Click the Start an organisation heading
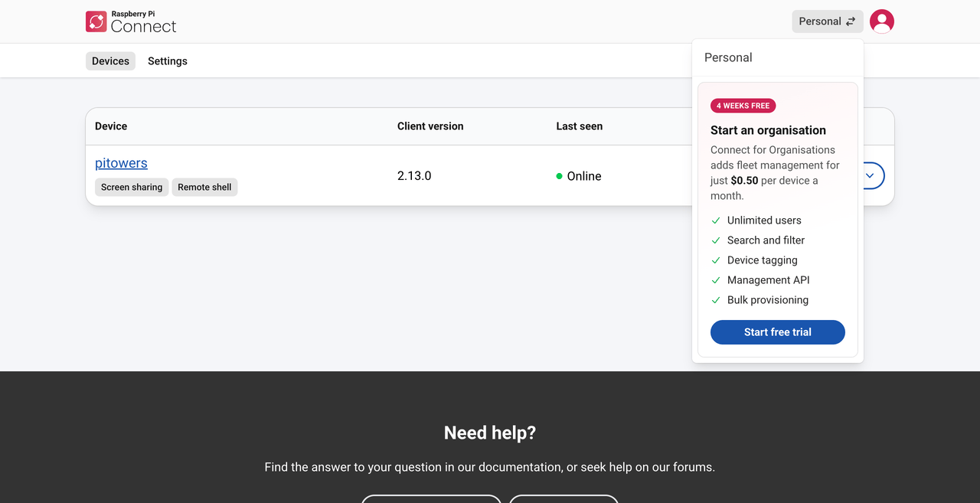The height and width of the screenshot is (503, 980). [768, 130]
